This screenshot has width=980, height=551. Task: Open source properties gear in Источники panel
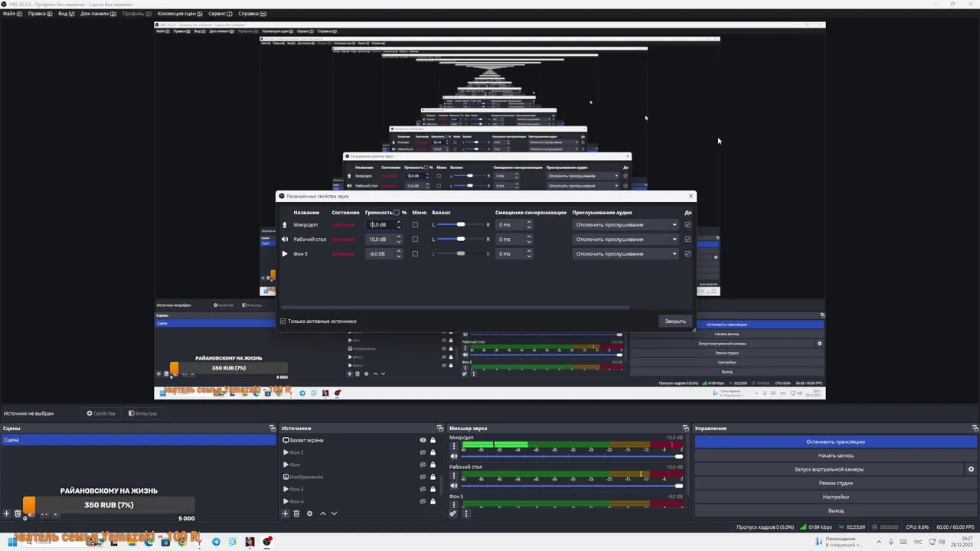[x=309, y=514]
